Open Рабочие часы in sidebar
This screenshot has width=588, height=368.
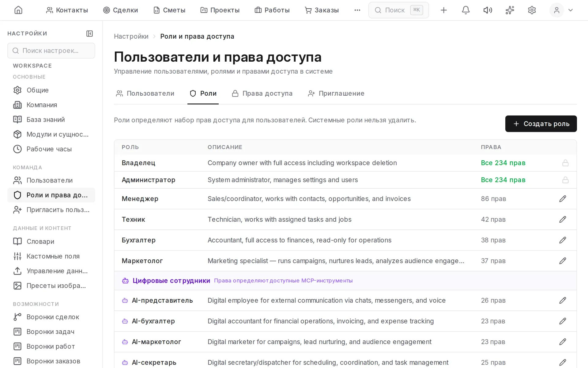[51, 149]
